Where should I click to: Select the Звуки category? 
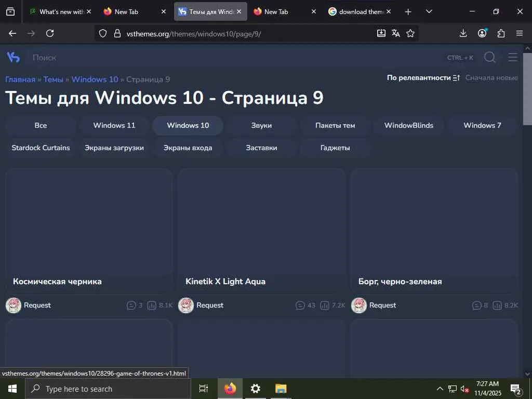(x=261, y=126)
